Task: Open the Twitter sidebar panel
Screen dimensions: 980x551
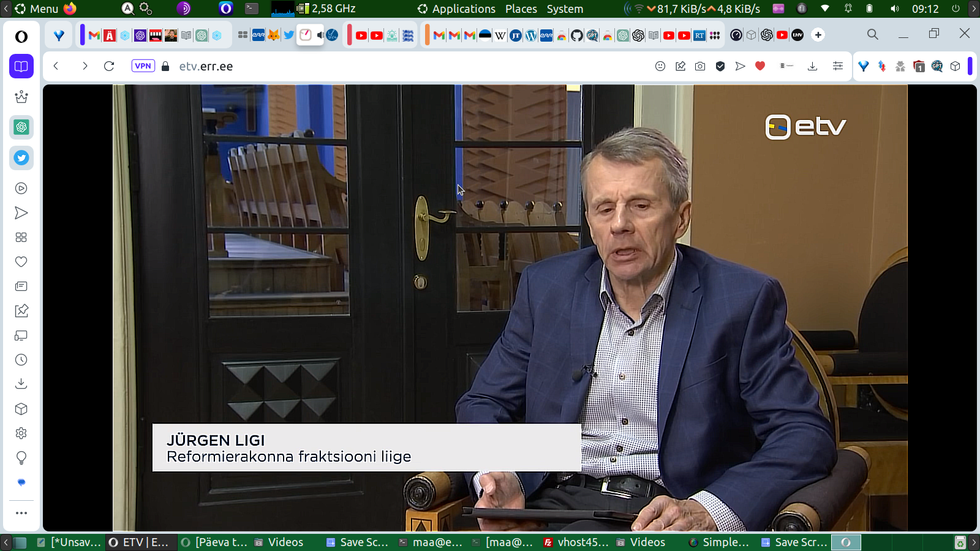Action: click(x=21, y=158)
